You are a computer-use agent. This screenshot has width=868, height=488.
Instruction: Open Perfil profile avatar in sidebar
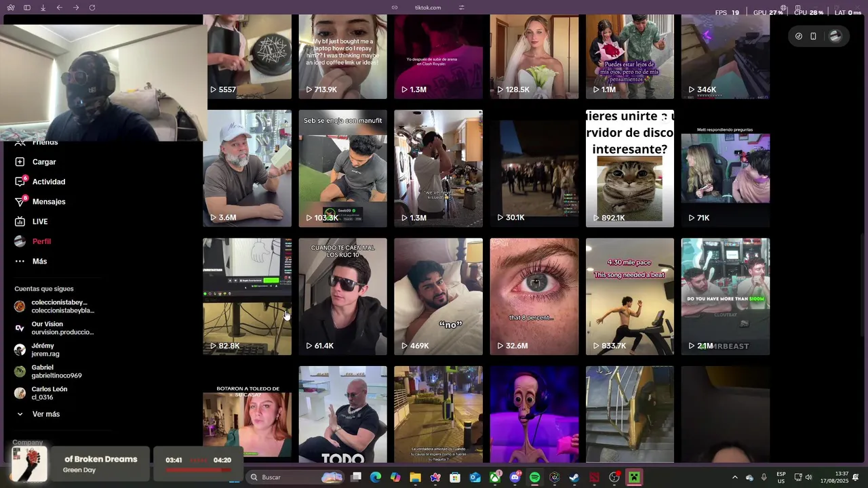point(20,241)
